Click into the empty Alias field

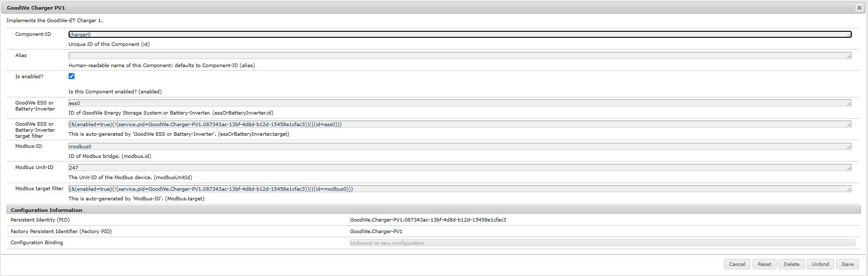point(460,56)
